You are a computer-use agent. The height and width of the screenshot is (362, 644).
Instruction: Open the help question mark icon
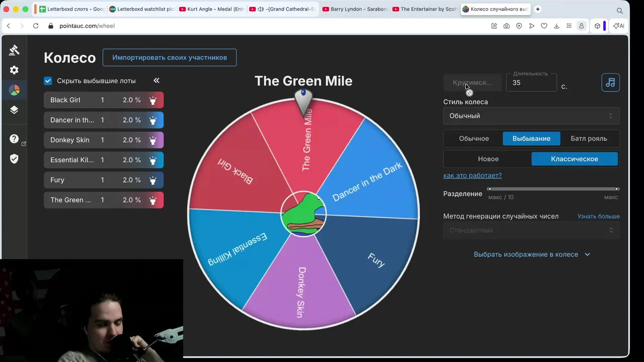[x=14, y=139]
